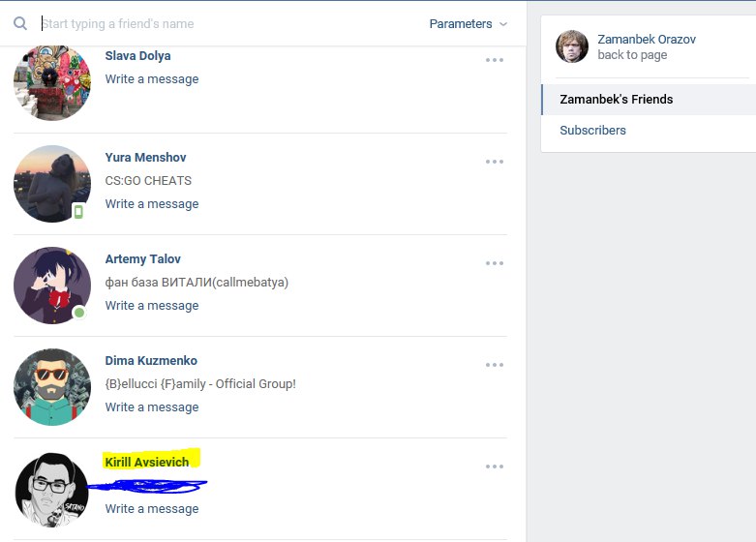Select Zamanbek's Friends tab
This screenshot has height=542, width=756.
[649, 100]
